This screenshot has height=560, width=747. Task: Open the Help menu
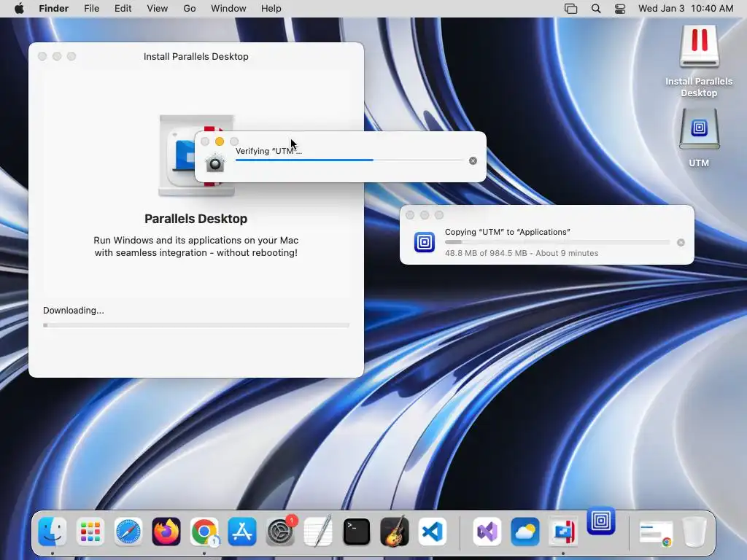click(x=271, y=9)
